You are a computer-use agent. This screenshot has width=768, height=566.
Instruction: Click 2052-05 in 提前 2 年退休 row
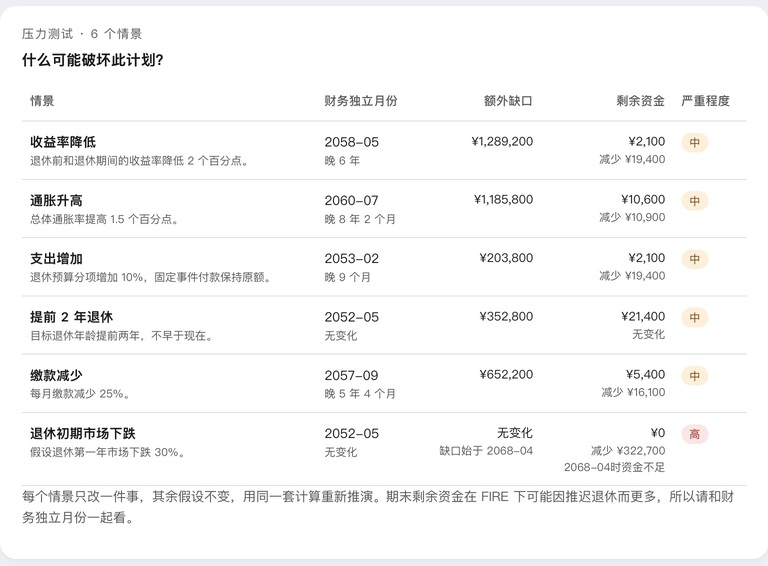pos(352,317)
